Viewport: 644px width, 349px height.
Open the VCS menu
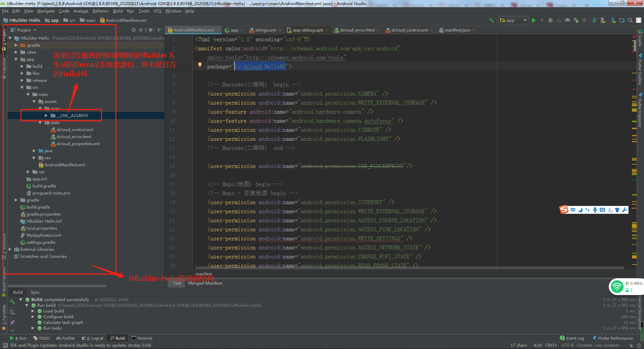(157, 11)
